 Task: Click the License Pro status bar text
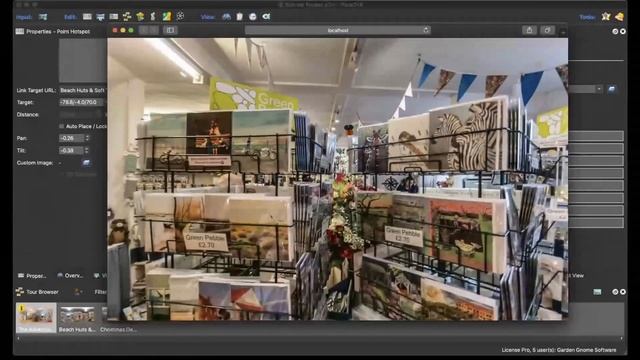click(x=559, y=350)
